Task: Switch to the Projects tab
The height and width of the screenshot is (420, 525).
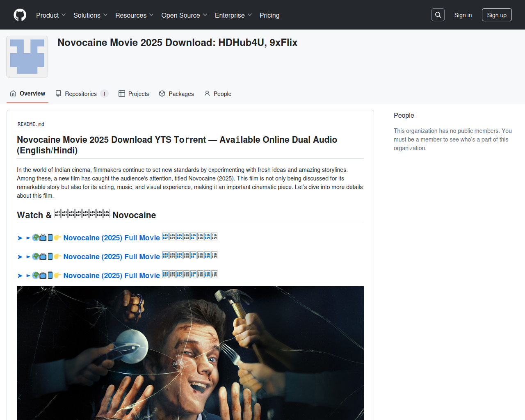Action: pos(134,94)
